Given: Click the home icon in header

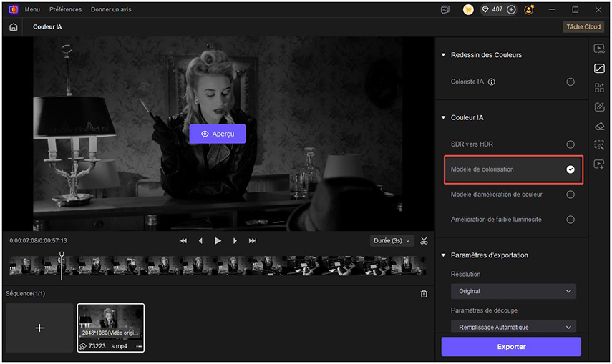Looking at the screenshot, I should (x=14, y=27).
